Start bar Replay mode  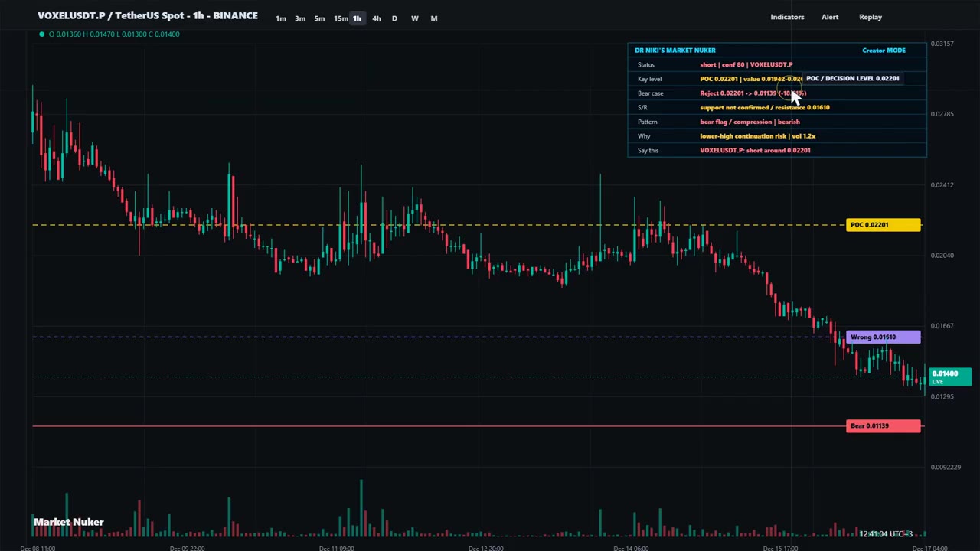[x=871, y=17]
